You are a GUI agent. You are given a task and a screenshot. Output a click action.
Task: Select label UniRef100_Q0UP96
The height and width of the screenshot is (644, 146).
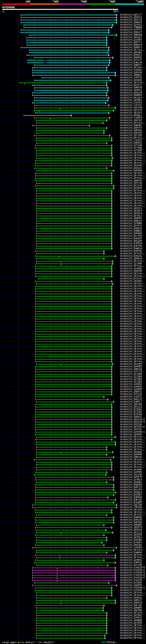tap(131, 585)
